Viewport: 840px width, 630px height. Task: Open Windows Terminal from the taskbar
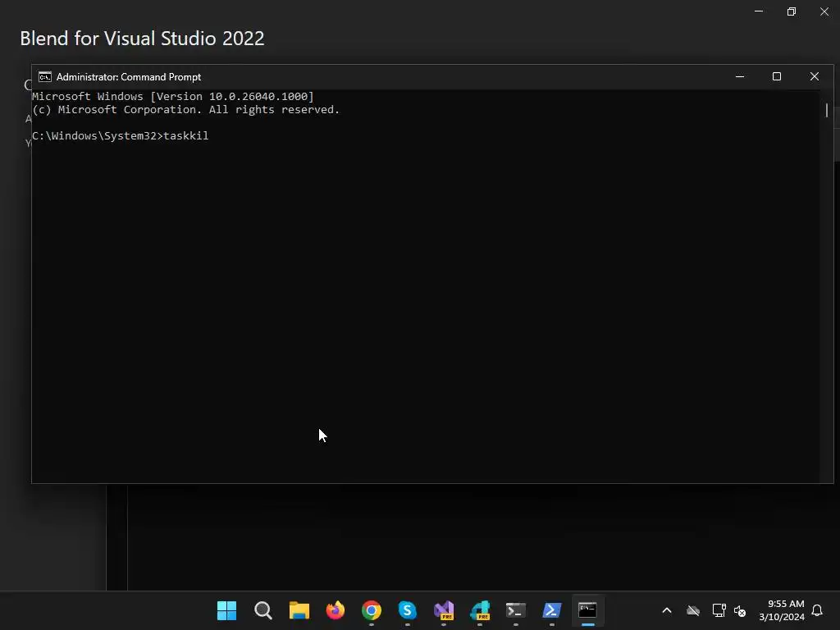515,610
